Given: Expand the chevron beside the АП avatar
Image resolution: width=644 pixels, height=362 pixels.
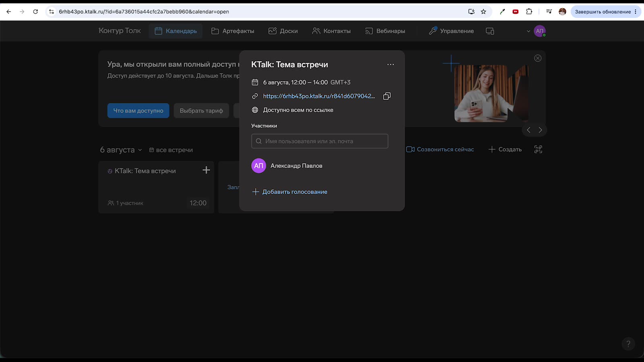Looking at the screenshot, I should coord(528,31).
